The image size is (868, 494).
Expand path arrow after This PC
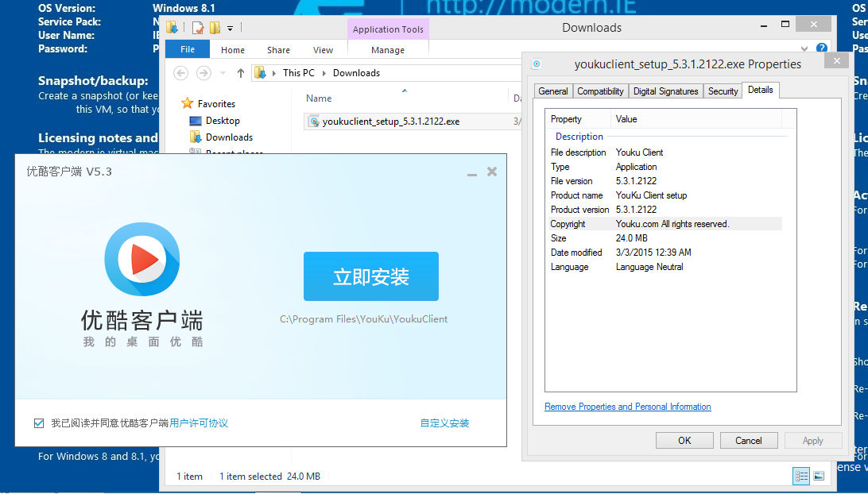(324, 73)
